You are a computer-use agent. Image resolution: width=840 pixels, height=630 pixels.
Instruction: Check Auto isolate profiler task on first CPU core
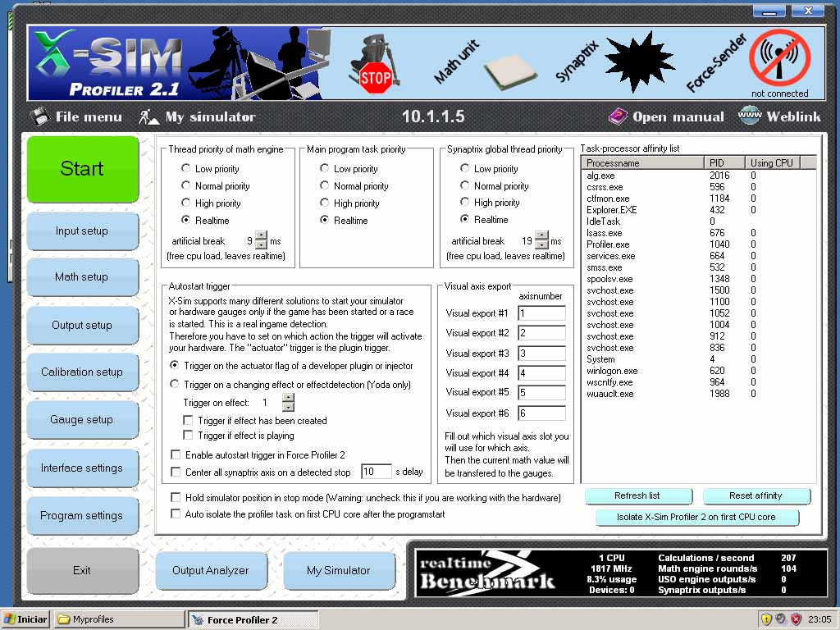[176, 514]
